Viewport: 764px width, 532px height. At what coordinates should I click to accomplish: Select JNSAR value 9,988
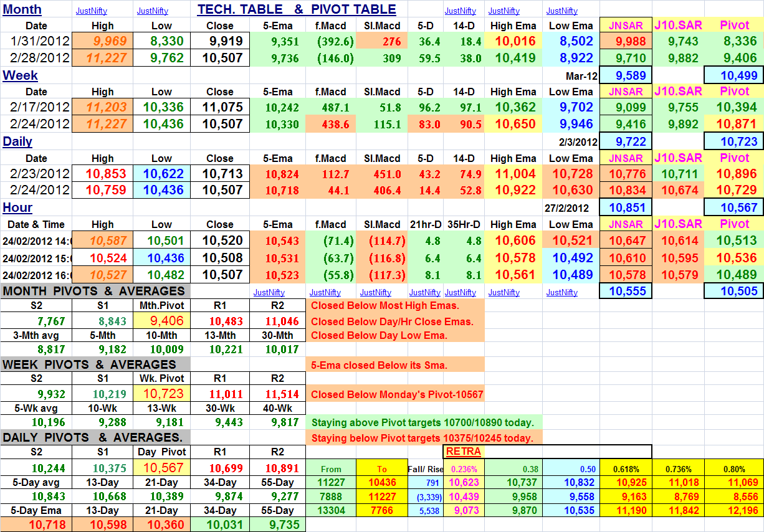[626, 42]
